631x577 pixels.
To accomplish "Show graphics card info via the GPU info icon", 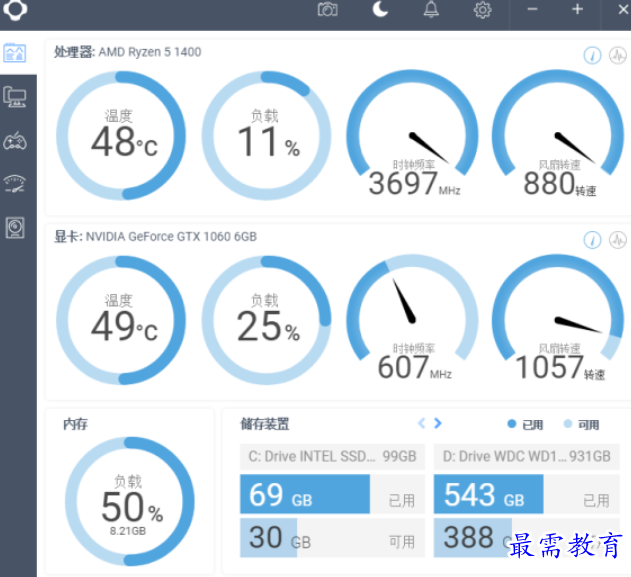I will pyautogui.click(x=592, y=240).
